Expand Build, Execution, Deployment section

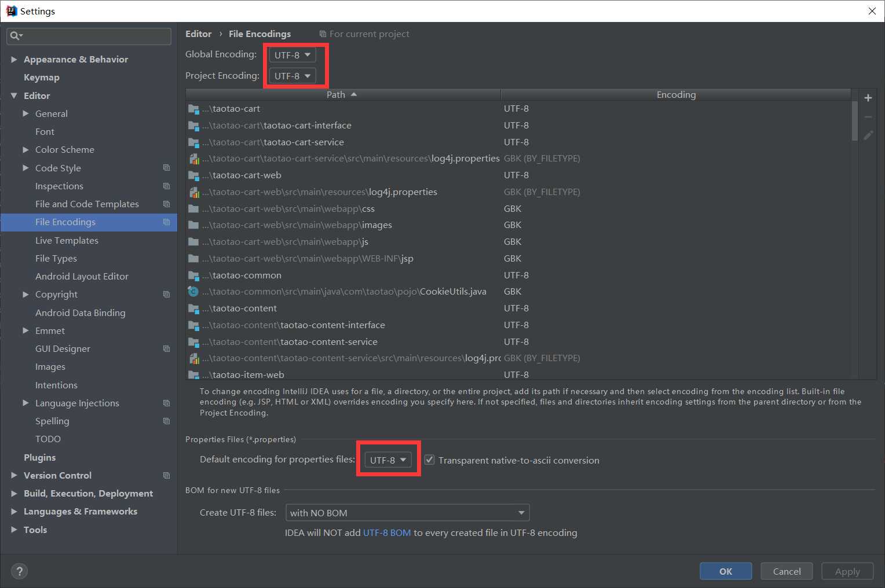coord(14,494)
